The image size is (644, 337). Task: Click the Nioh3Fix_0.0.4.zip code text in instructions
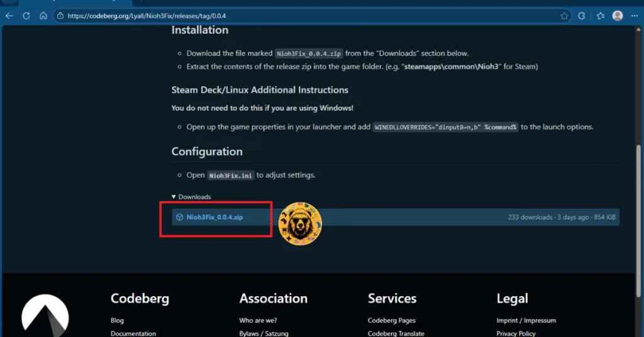tap(309, 53)
